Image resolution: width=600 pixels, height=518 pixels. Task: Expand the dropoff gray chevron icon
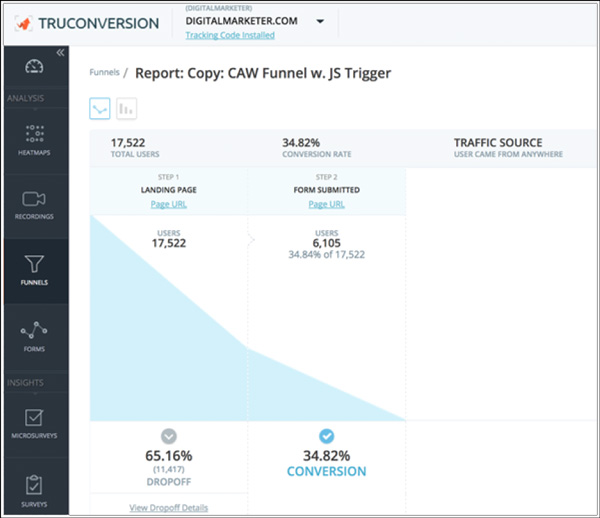pos(169,436)
